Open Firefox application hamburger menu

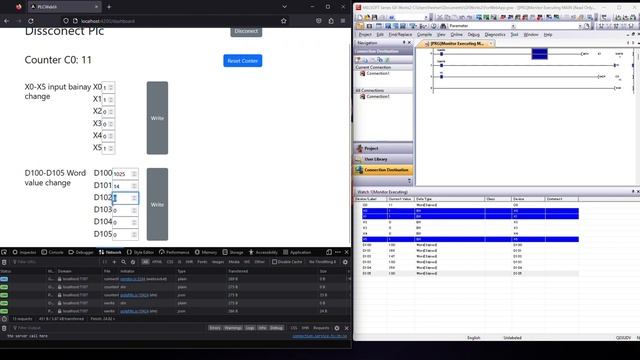click(343, 21)
